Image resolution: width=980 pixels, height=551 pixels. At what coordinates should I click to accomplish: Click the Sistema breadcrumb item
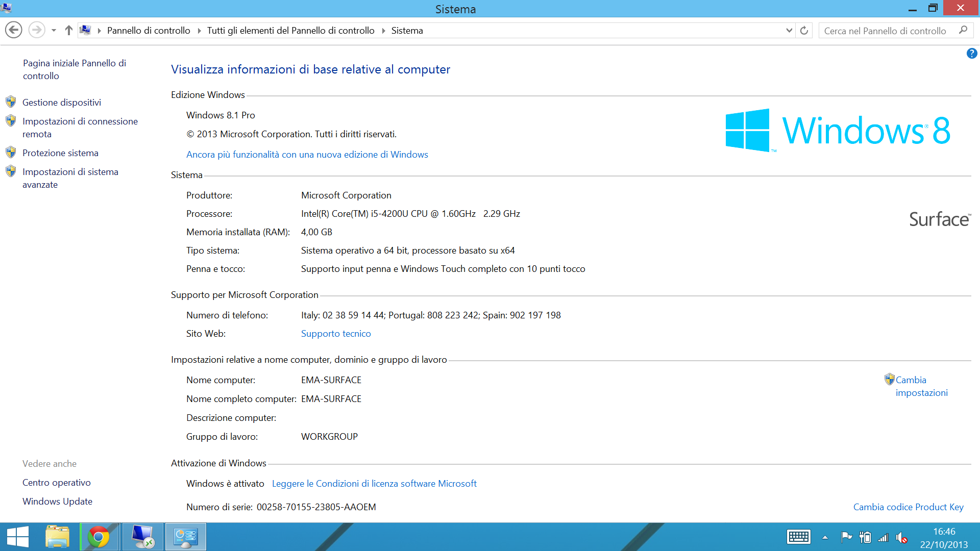click(x=407, y=31)
